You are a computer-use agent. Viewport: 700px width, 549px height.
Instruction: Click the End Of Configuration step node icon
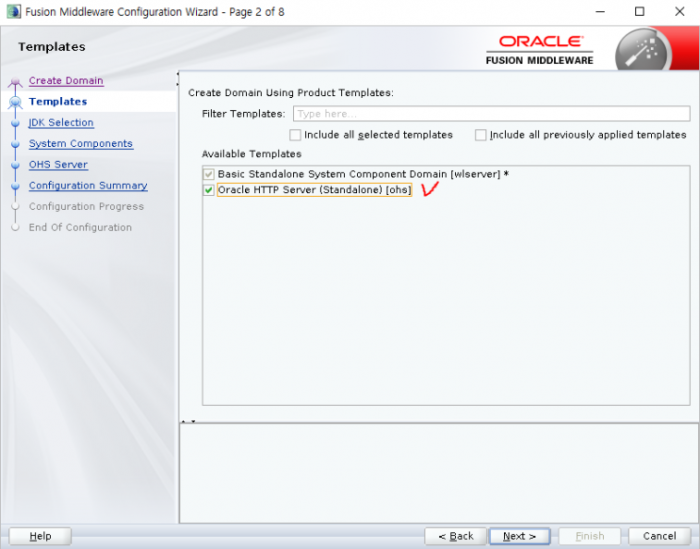pyautogui.click(x=15, y=228)
